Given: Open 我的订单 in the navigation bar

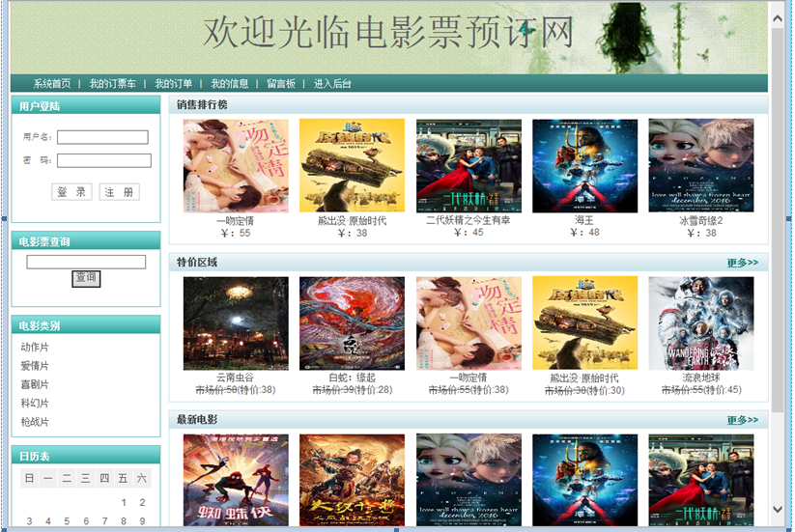Looking at the screenshot, I should pyautogui.click(x=174, y=84).
